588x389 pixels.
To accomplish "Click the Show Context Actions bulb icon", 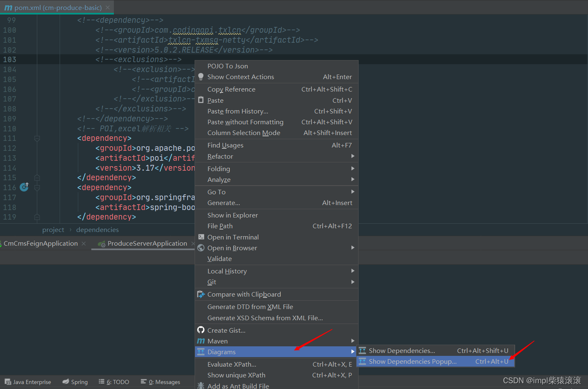I will pyautogui.click(x=201, y=77).
